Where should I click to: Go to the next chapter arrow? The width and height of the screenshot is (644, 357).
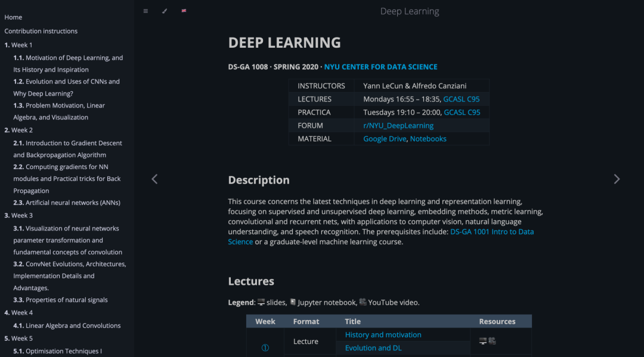[x=617, y=179]
